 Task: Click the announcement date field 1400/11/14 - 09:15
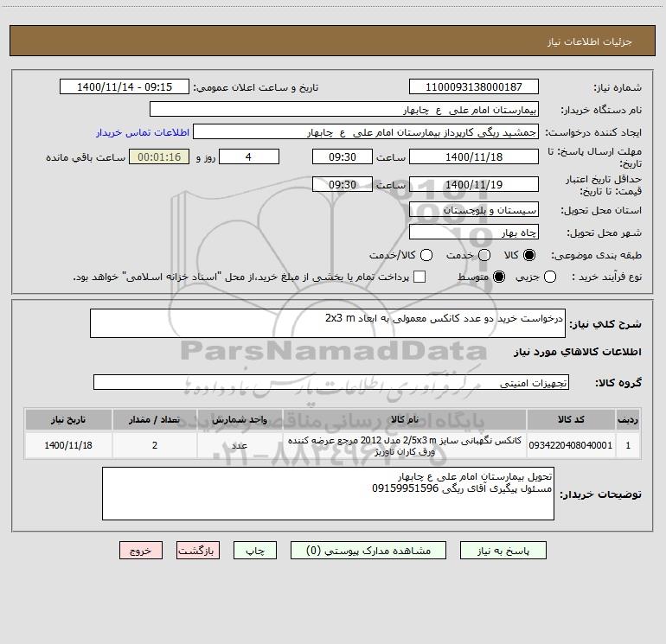point(125,86)
